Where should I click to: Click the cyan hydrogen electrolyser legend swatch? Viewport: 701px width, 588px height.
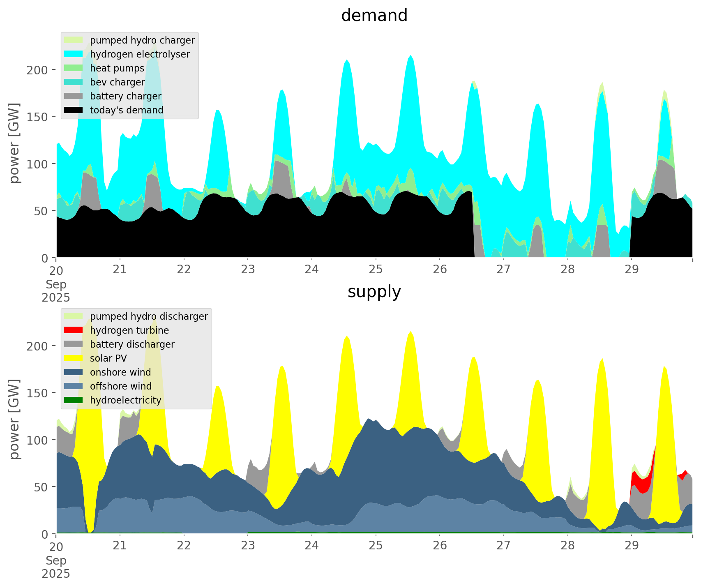pos(74,54)
